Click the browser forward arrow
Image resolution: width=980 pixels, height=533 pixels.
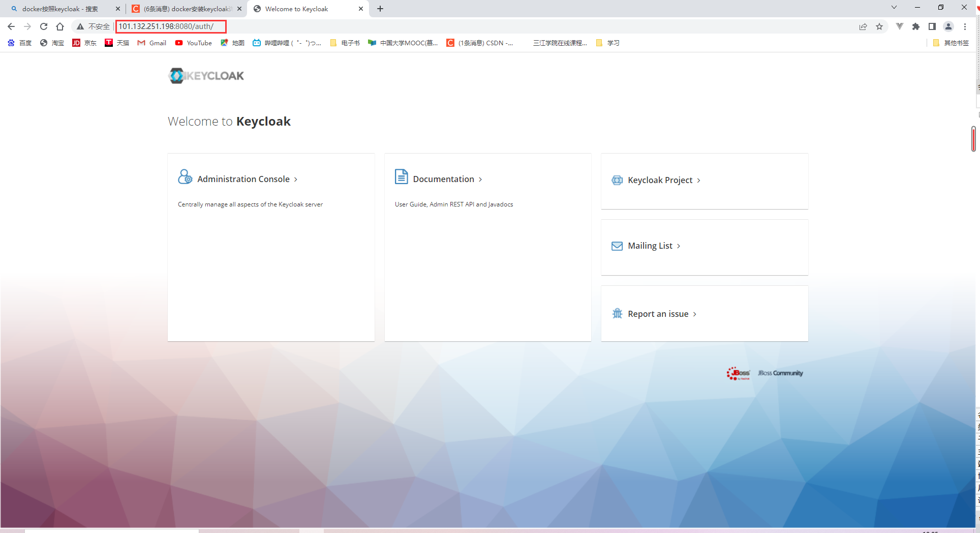point(27,26)
